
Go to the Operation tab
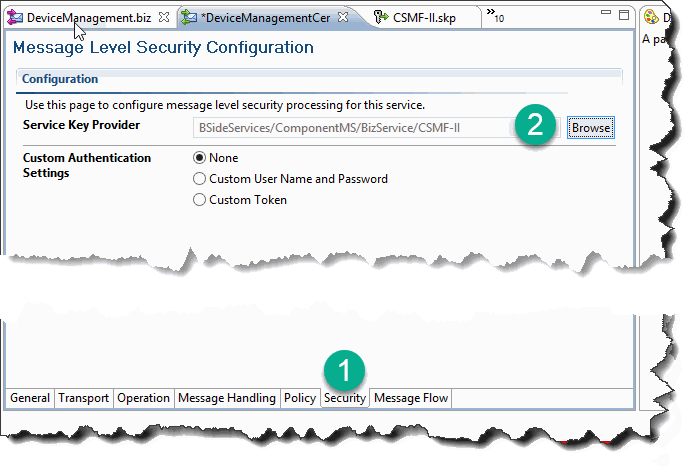click(144, 398)
